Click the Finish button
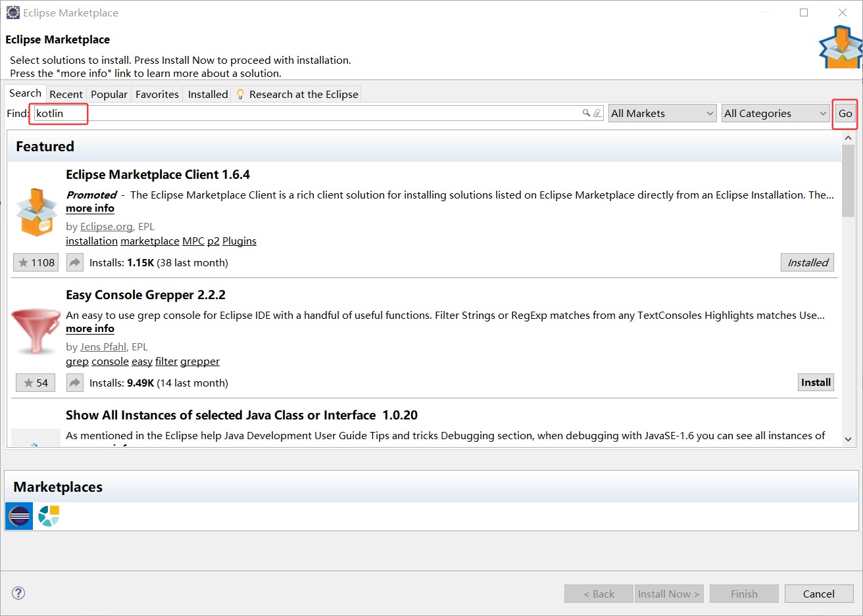 744,594
